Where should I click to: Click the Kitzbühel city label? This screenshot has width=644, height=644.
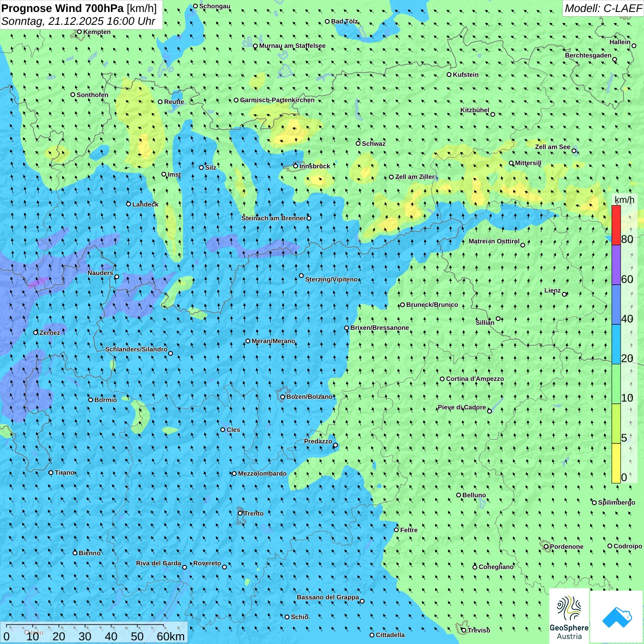click(x=475, y=110)
